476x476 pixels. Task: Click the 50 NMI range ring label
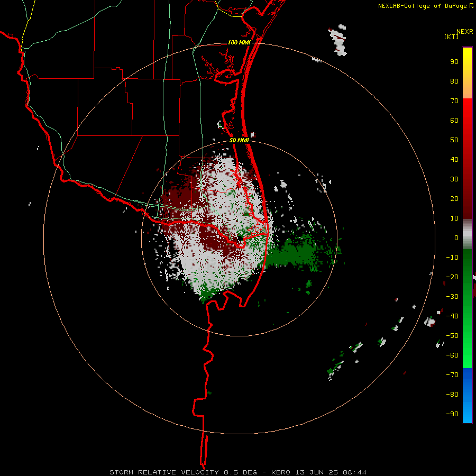[x=239, y=140]
